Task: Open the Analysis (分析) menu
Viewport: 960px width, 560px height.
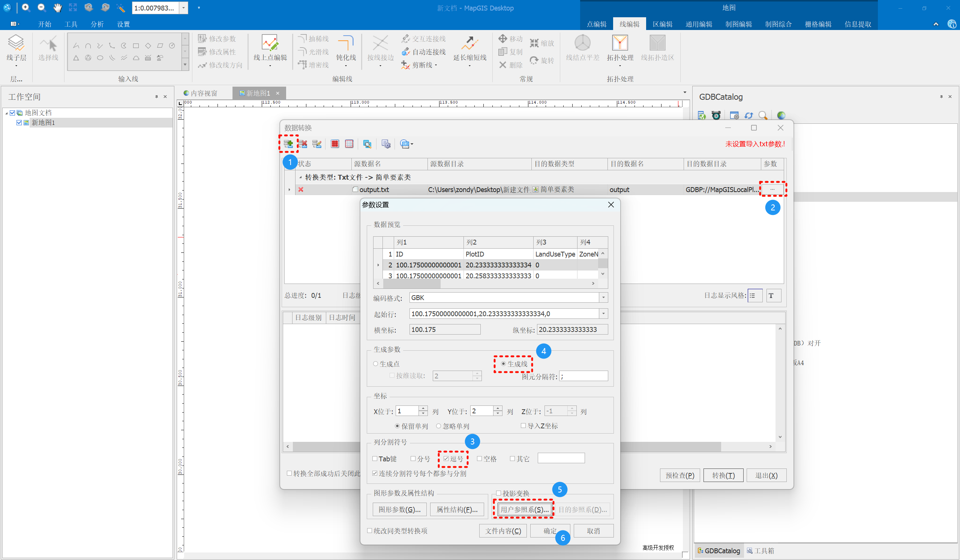Action: point(97,24)
